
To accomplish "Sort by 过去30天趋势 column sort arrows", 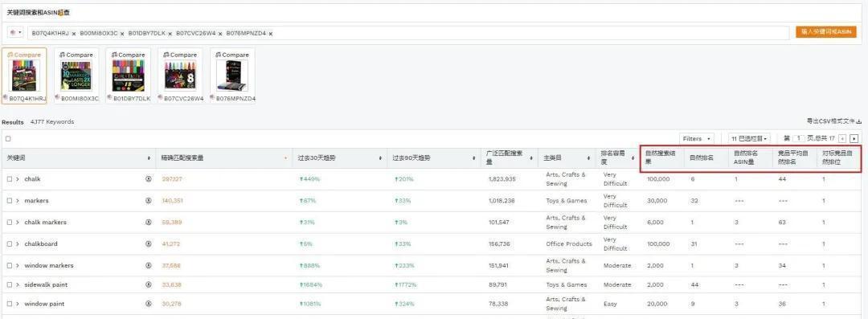I will coord(381,158).
